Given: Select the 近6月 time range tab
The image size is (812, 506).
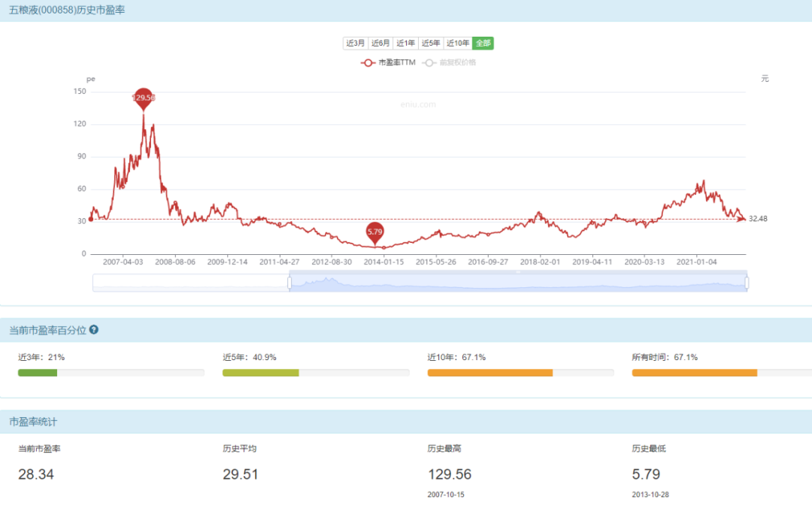Looking at the screenshot, I should 380,43.
